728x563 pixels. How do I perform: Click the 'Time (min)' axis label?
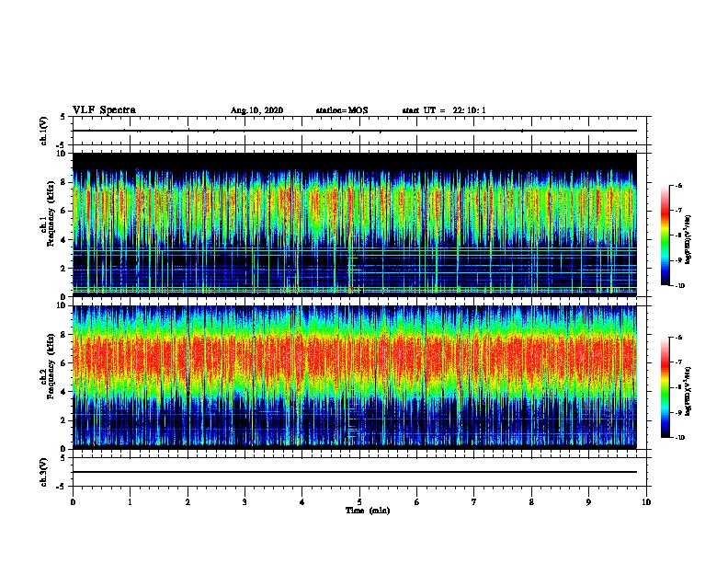click(x=368, y=511)
